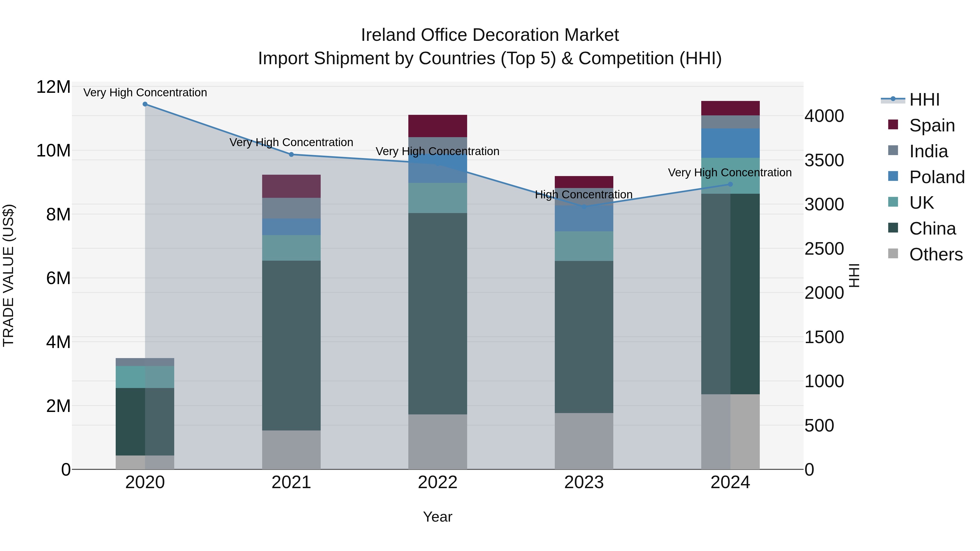The height and width of the screenshot is (551, 980).
Task: Click the UK segment in the 2023 bar
Action: 584,247
